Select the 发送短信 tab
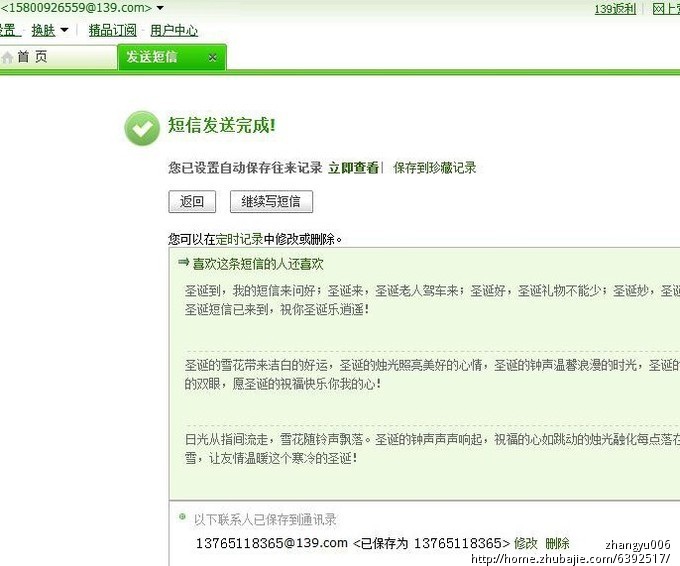Image resolution: width=680 pixels, height=566 pixels. coord(172,57)
